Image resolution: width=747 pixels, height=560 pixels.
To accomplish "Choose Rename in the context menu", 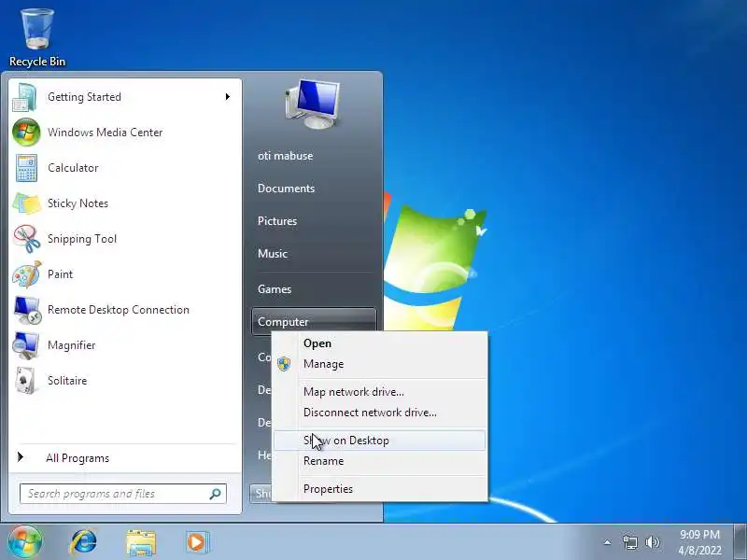I will (380, 461).
